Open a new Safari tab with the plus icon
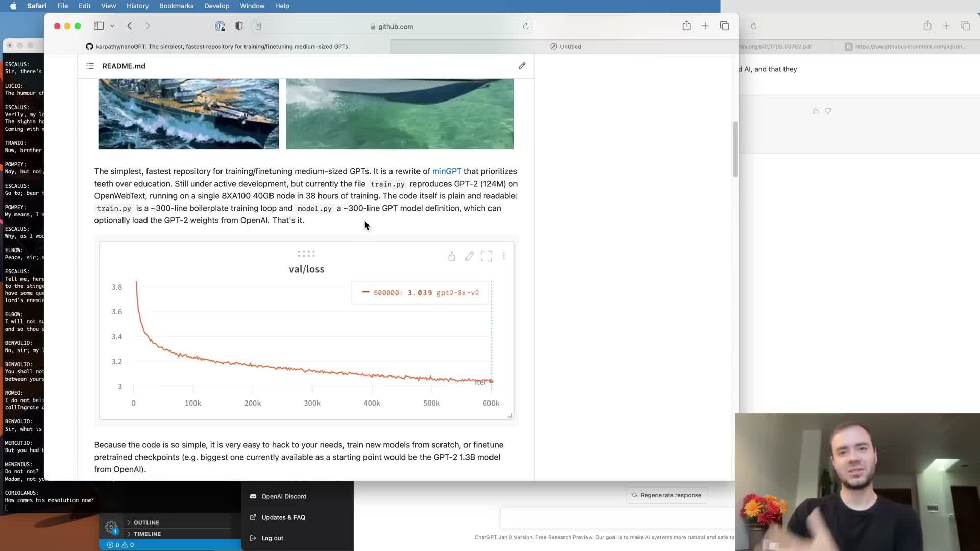The width and height of the screenshot is (980, 551). 705,26
